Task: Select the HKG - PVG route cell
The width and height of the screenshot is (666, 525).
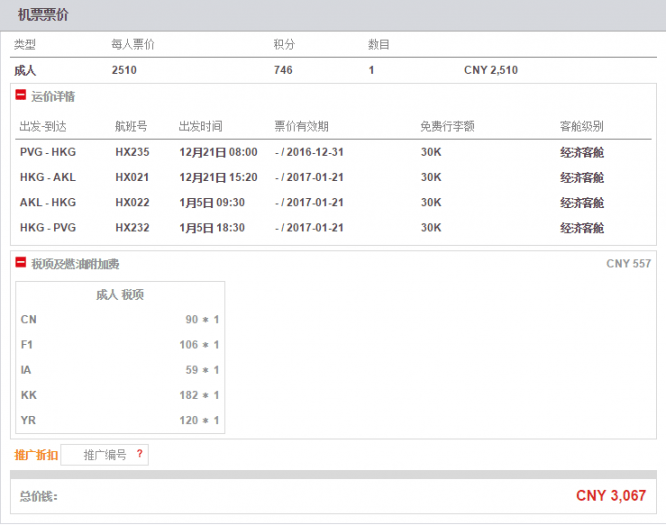Action: click(48, 228)
